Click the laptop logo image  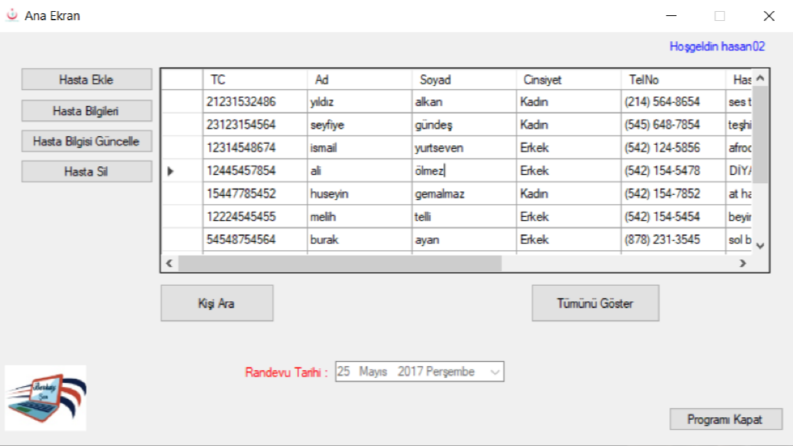click(x=46, y=398)
